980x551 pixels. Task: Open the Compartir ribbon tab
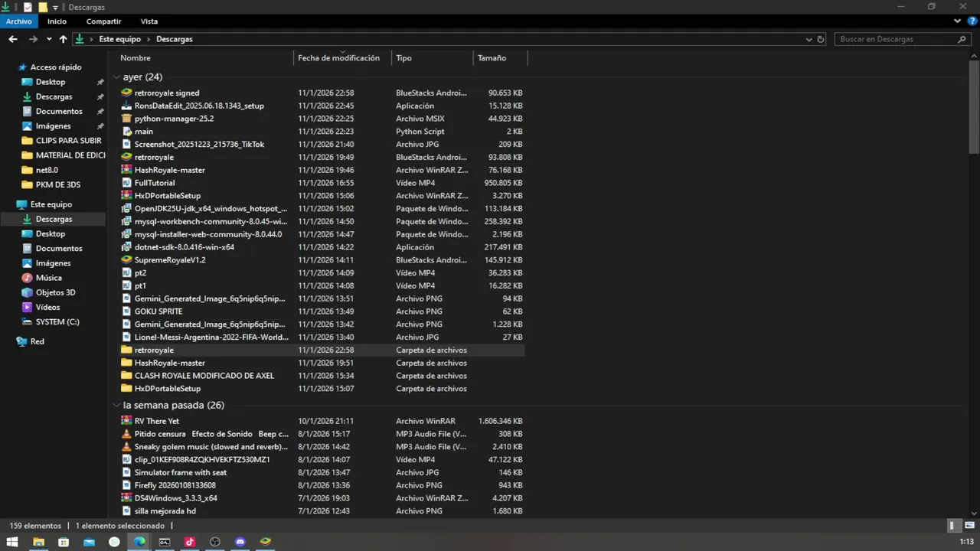click(x=103, y=21)
